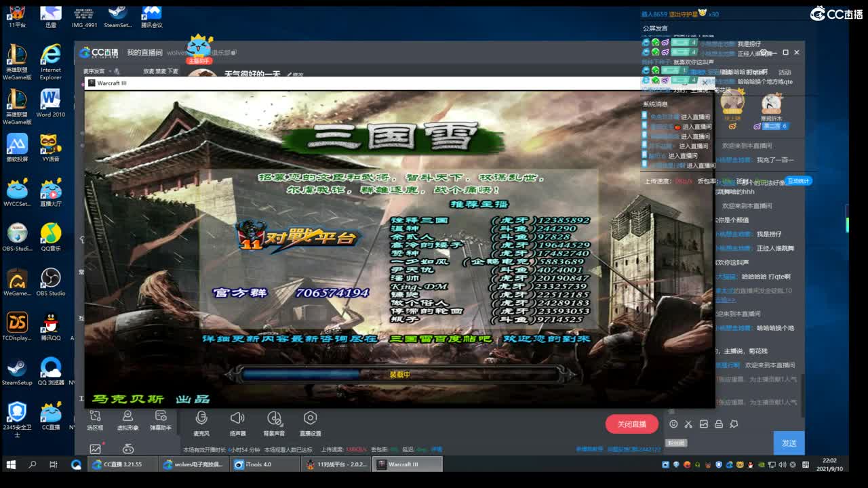Viewport: 868px width, 488px height.
Task: Open Windows taskbar search
Action: [32, 464]
